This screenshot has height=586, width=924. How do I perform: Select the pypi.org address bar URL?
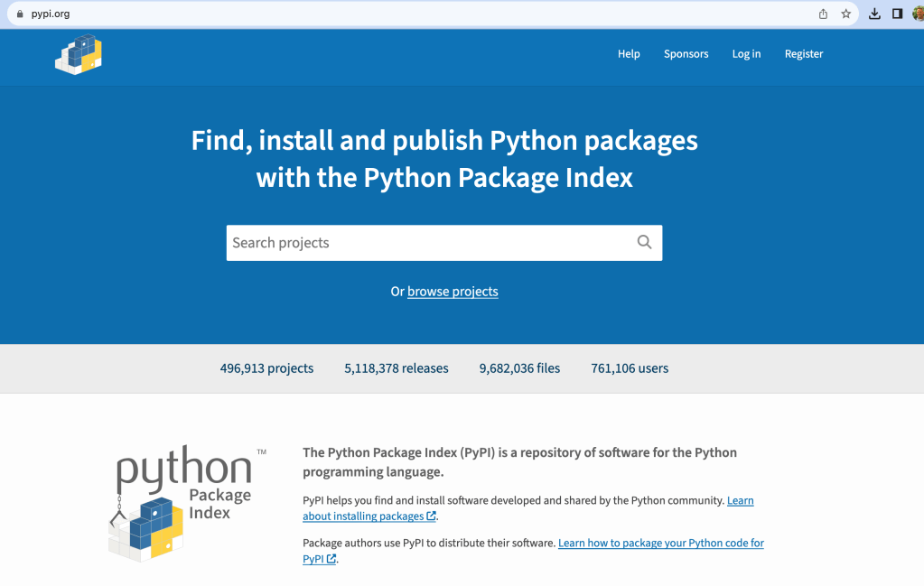coord(51,14)
